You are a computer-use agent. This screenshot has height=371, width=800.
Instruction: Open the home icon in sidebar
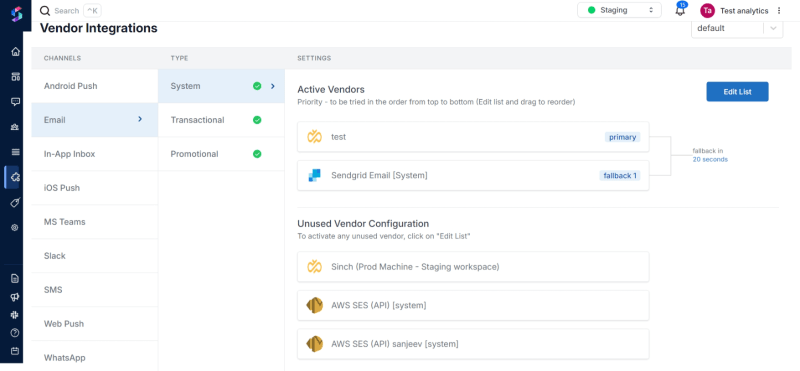(x=15, y=52)
